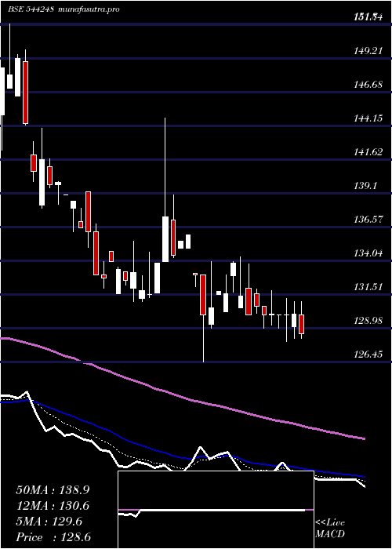392x549 pixels.
Task: Select the 139.1 price level label
Action: tap(365, 186)
